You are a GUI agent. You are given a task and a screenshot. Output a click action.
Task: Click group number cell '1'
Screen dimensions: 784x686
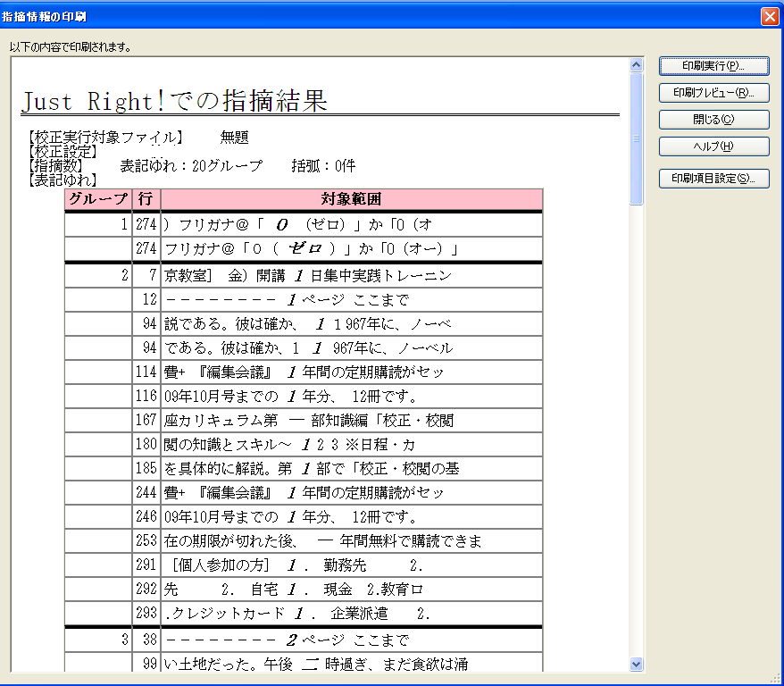tap(98, 224)
